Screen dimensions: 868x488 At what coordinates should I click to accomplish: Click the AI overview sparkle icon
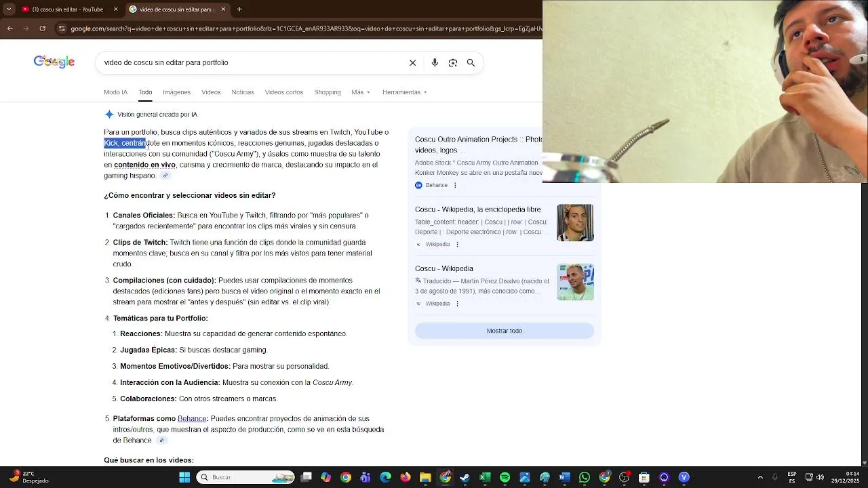click(109, 115)
